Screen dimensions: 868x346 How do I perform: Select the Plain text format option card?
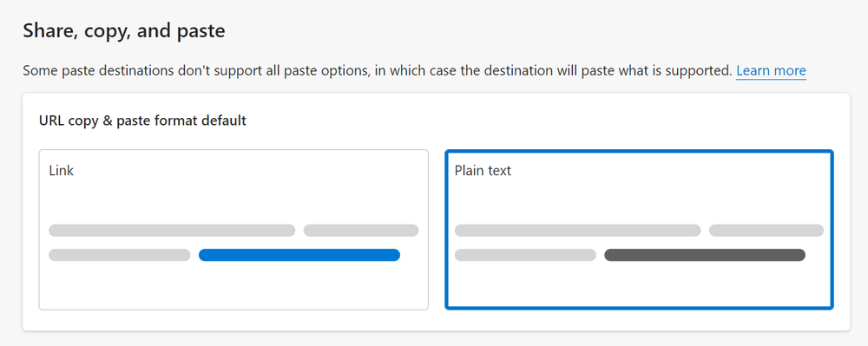point(640,230)
